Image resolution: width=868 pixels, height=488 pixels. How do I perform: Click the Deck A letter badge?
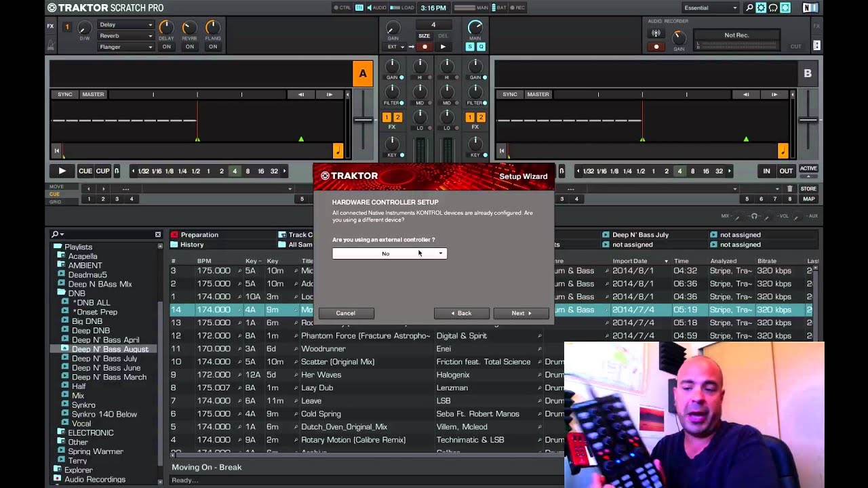click(363, 74)
